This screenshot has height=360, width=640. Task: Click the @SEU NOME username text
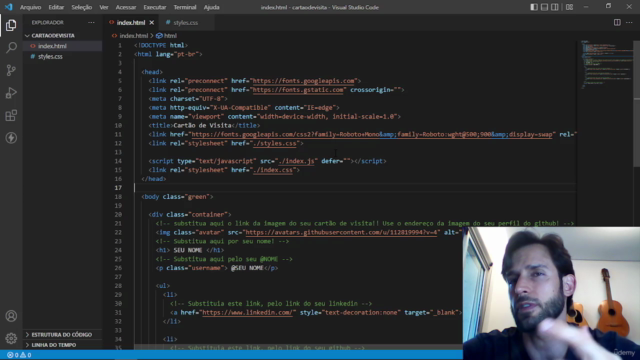coord(247,268)
